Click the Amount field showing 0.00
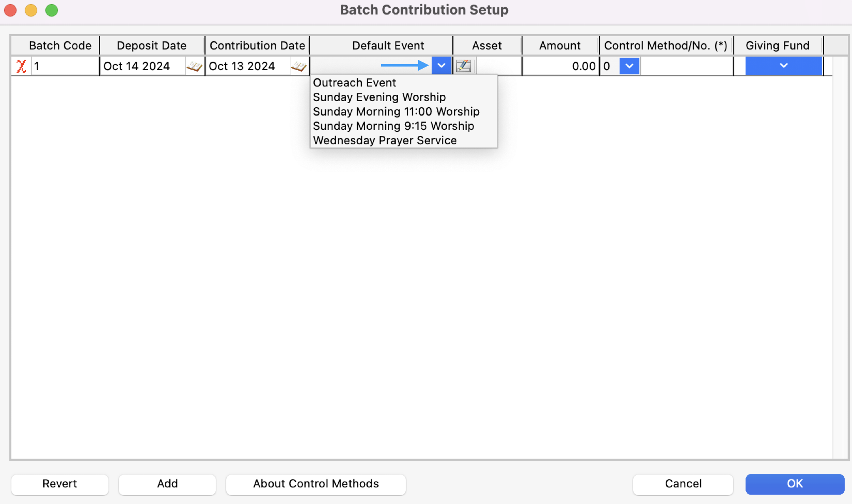852x504 pixels. (x=560, y=66)
